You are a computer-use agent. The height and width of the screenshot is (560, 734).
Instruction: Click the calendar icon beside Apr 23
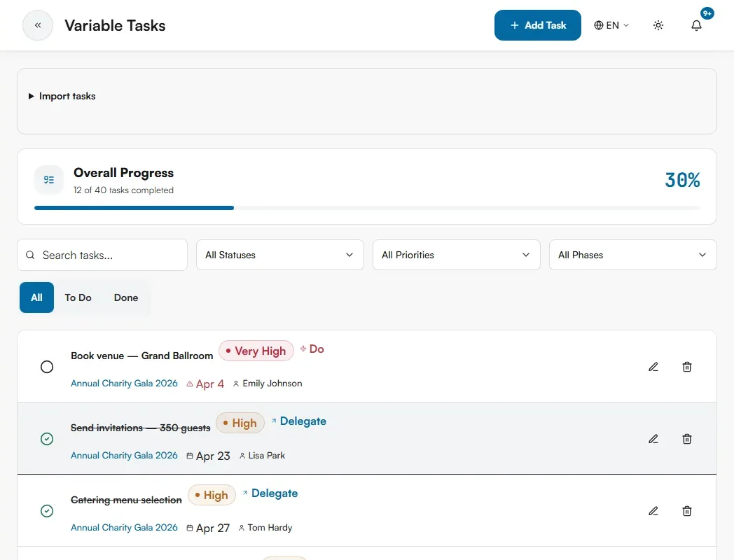tap(190, 456)
